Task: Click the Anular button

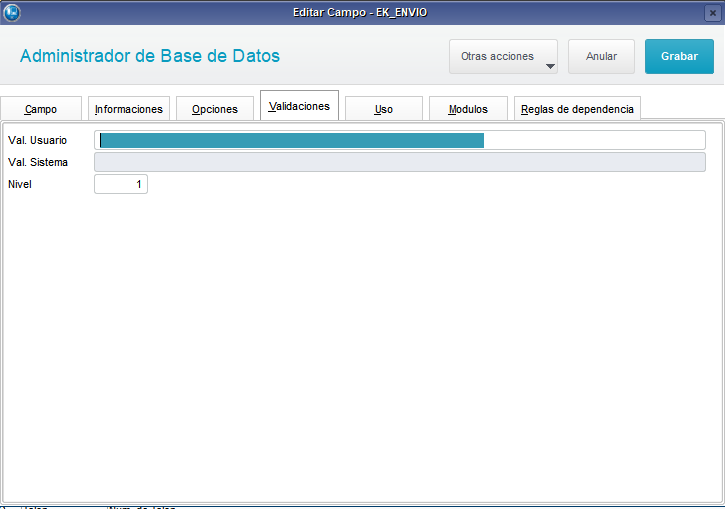Action: click(x=601, y=56)
